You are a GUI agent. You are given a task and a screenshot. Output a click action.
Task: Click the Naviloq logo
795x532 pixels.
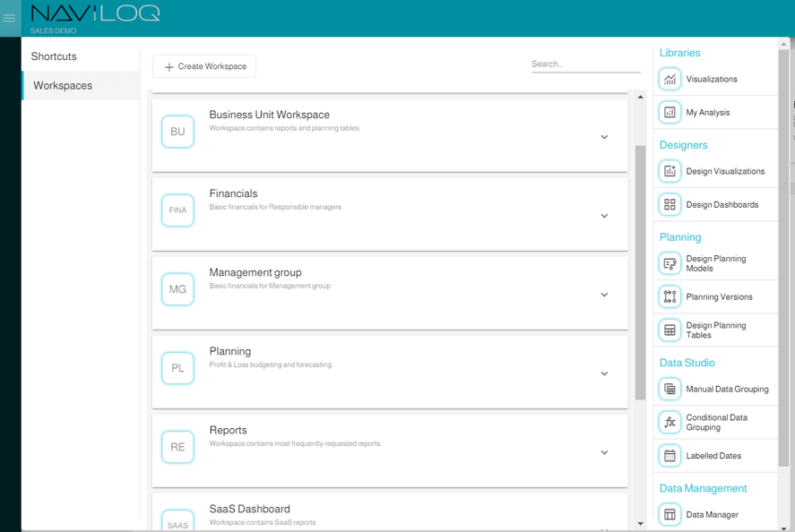pyautogui.click(x=95, y=13)
